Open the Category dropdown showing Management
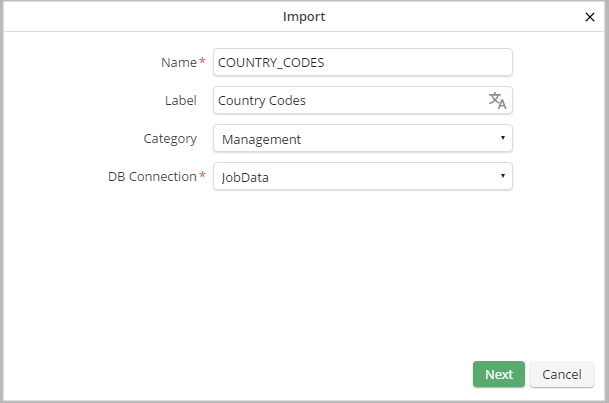 pos(363,138)
